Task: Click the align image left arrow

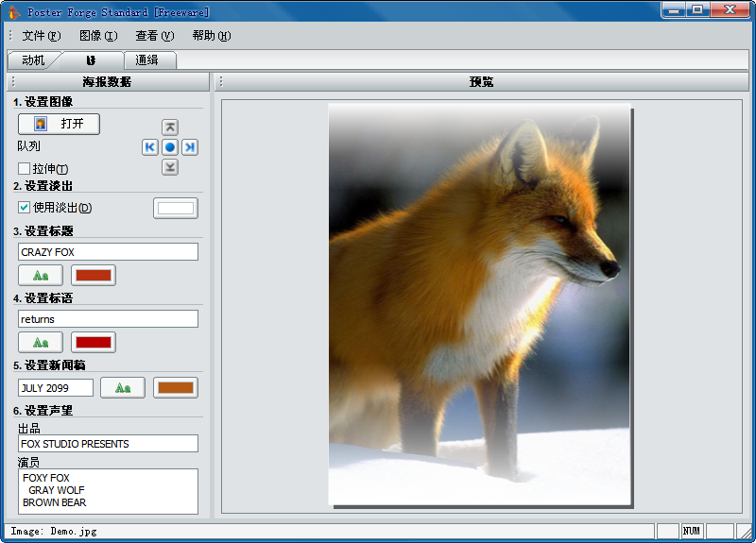Action: (150, 147)
